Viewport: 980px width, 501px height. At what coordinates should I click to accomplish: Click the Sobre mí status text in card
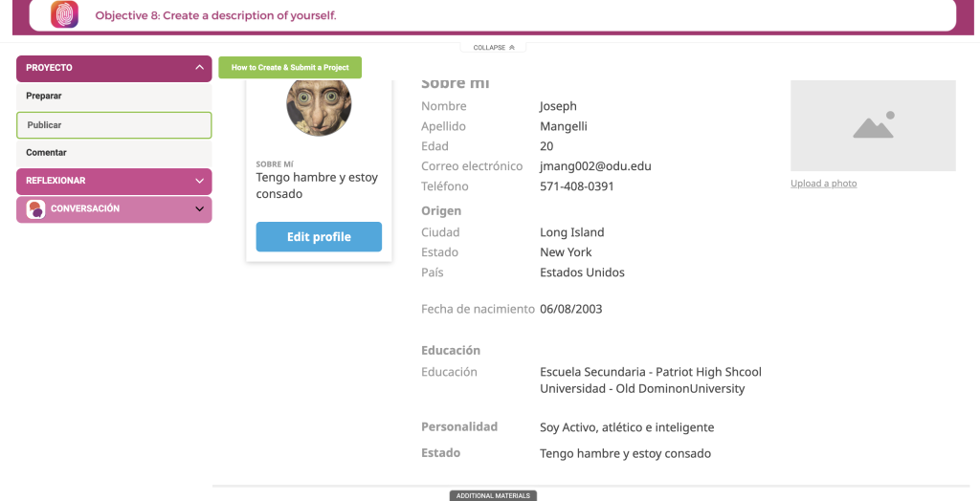(317, 185)
